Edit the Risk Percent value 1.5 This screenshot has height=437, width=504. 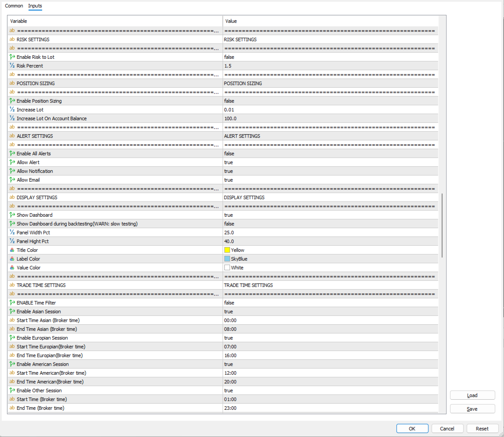click(331, 65)
